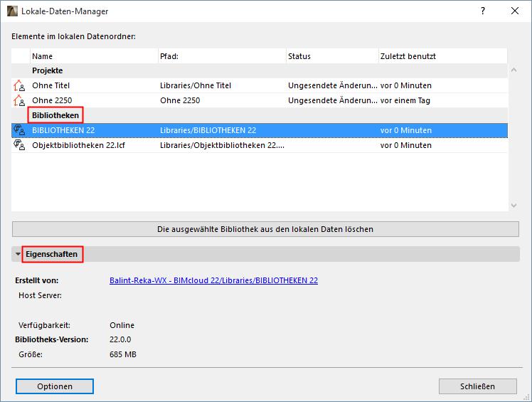
Task: Click the Online availability value
Action: [122, 325]
